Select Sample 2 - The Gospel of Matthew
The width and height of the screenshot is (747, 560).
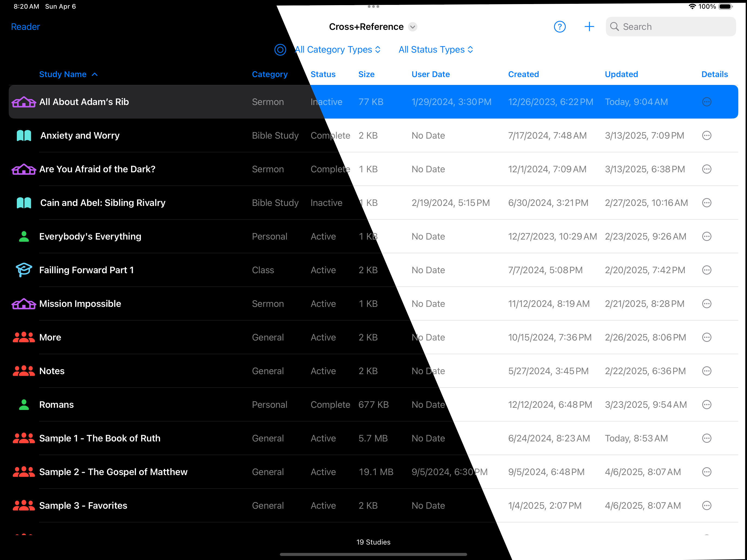[373, 472]
